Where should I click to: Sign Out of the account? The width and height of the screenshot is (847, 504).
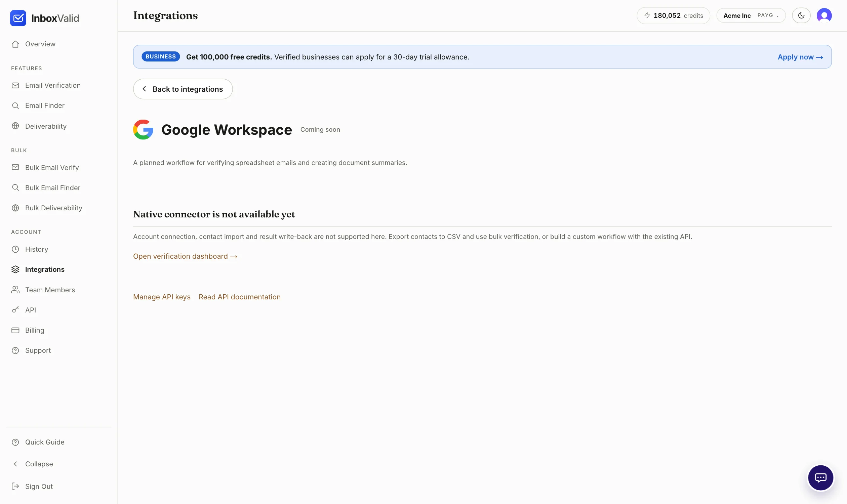point(39,486)
